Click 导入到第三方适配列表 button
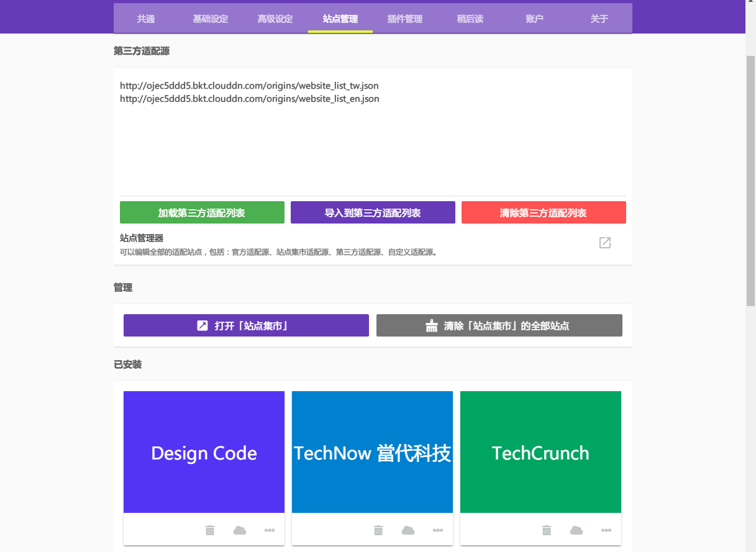The image size is (756, 552). [373, 212]
